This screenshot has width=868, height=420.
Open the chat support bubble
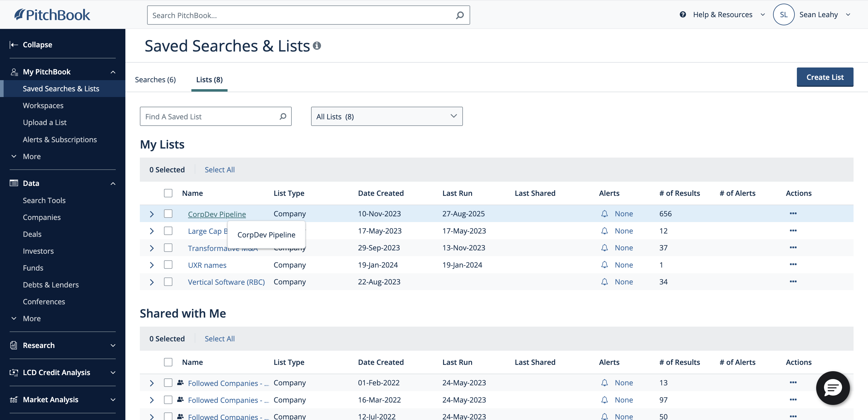coord(833,388)
